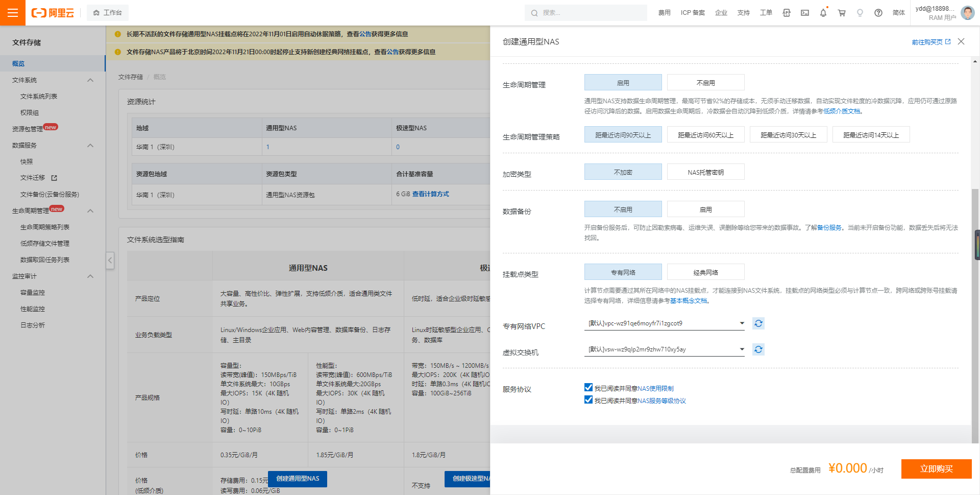Click the 创建通用型NAS button
The height and width of the screenshot is (495, 980).
(298, 479)
